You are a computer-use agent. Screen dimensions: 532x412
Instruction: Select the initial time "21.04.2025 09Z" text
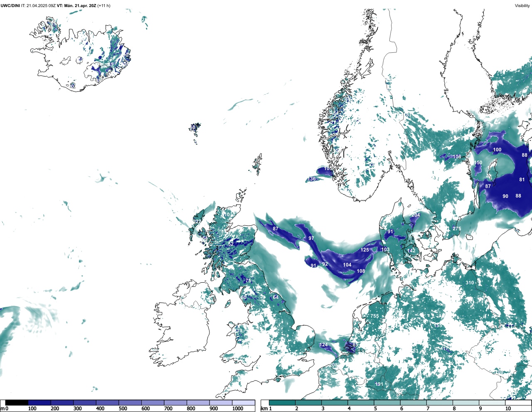[41, 5]
